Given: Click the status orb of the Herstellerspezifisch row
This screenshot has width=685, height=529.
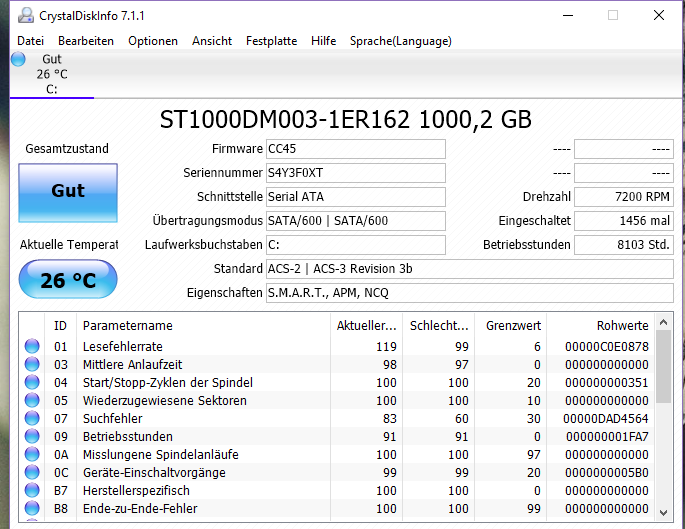Looking at the screenshot, I should click(32, 490).
